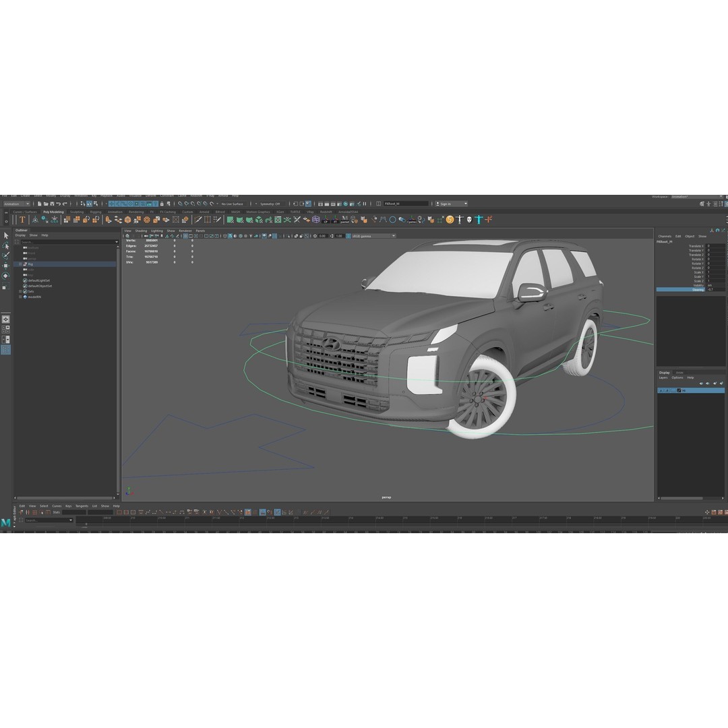Click the Multi-Cut knife shelf icon
The height and width of the screenshot is (728, 728).
198,220
